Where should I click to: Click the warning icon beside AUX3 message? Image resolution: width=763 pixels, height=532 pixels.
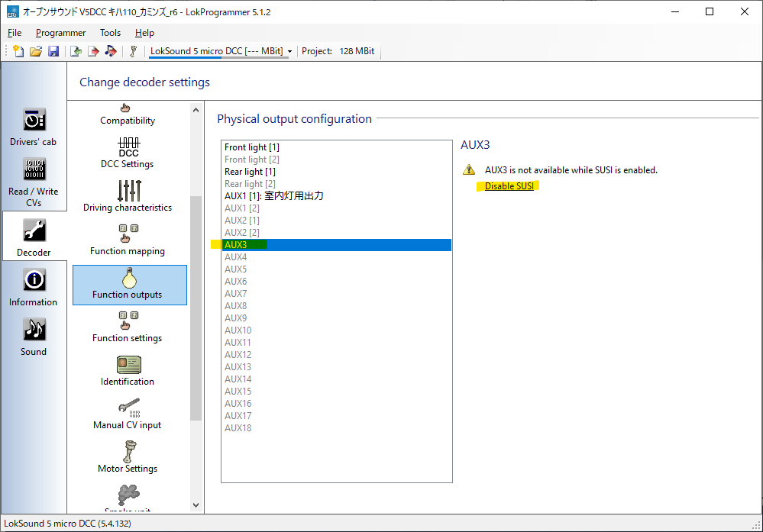click(469, 169)
